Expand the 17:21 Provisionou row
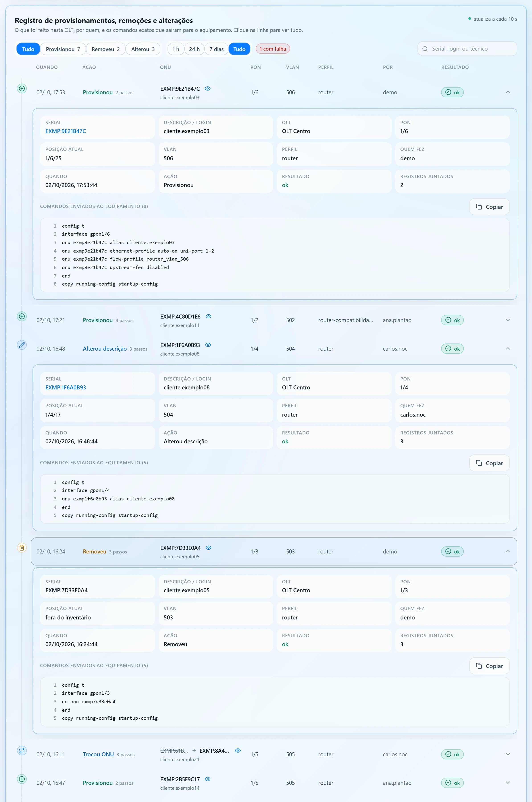Image resolution: width=532 pixels, height=802 pixels. tap(508, 320)
